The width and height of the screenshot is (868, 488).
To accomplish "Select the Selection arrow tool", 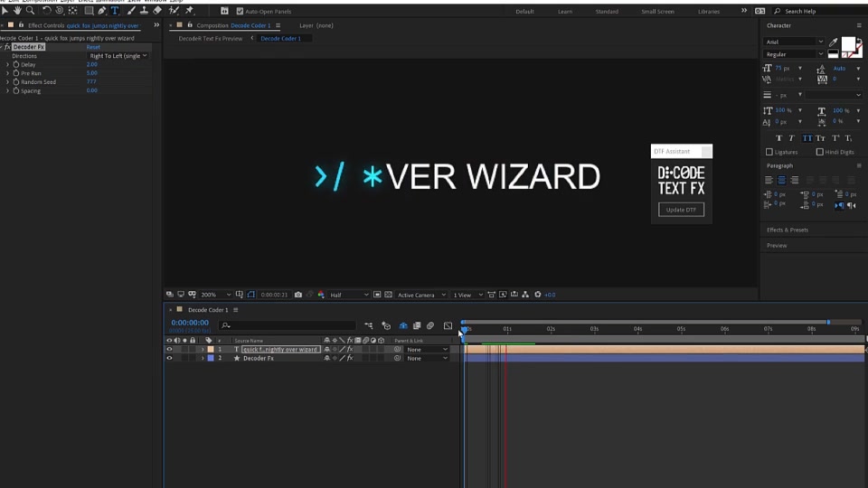I will (x=5, y=11).
